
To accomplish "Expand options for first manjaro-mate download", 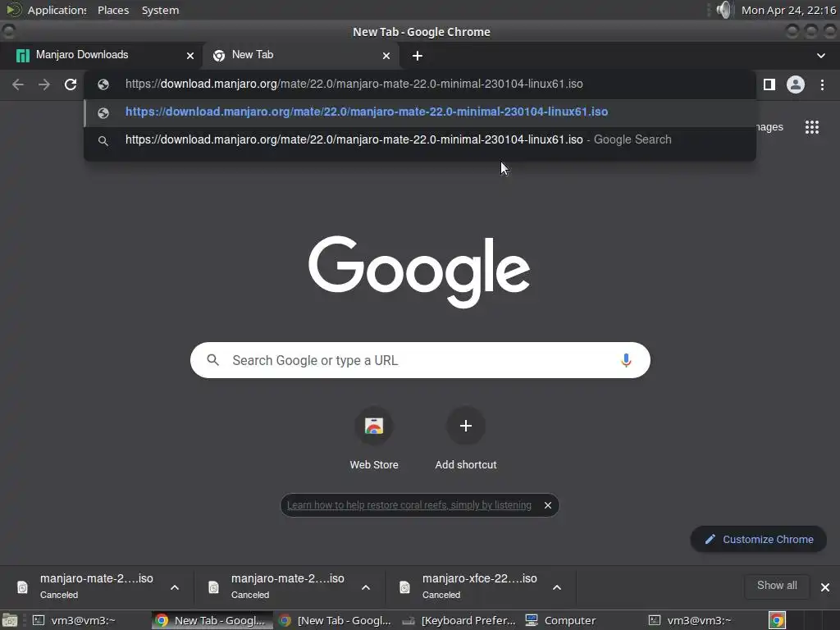I will coord(175,587).
